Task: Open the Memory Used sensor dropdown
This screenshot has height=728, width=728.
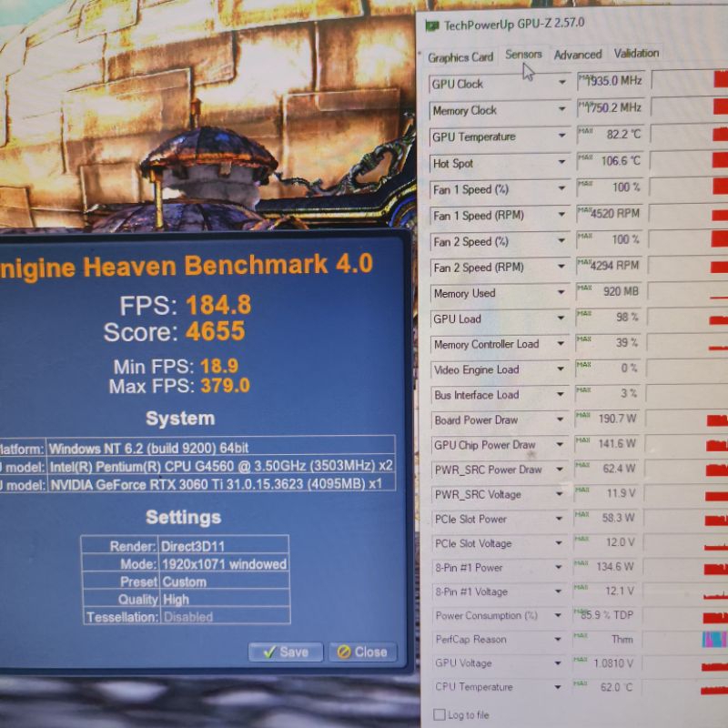Action: coord(561,292)
